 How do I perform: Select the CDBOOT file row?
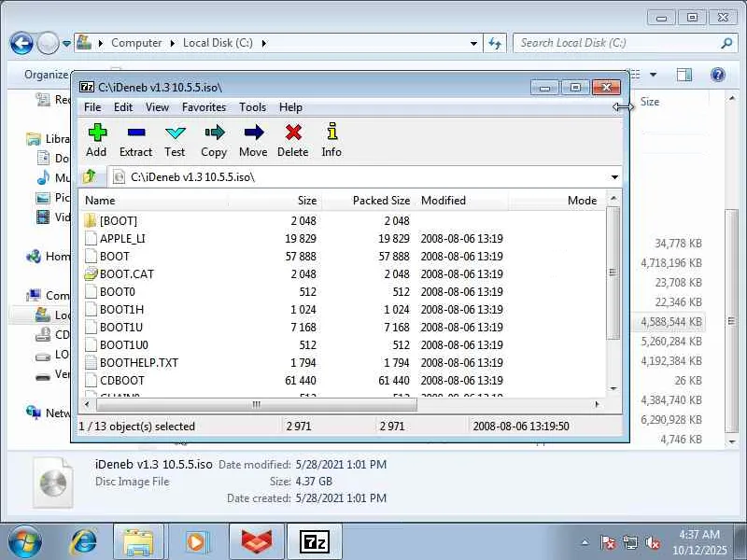click(343, 381)
